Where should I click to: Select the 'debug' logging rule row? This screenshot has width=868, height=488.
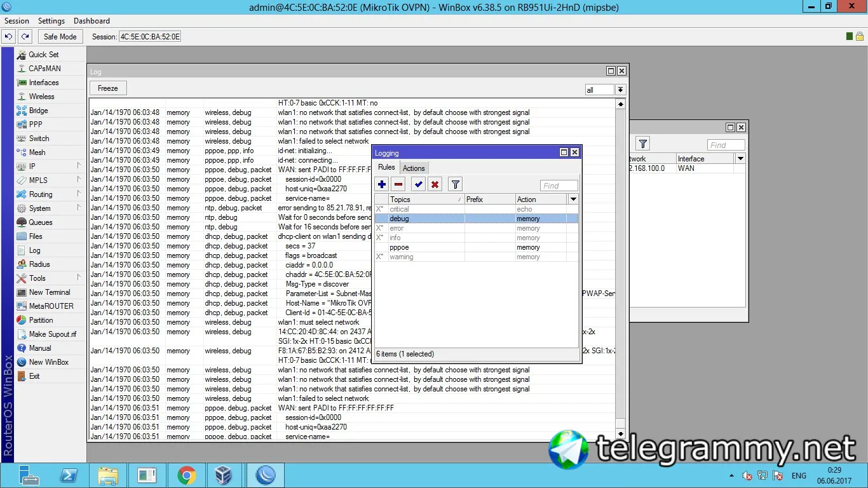pos(477,219)
